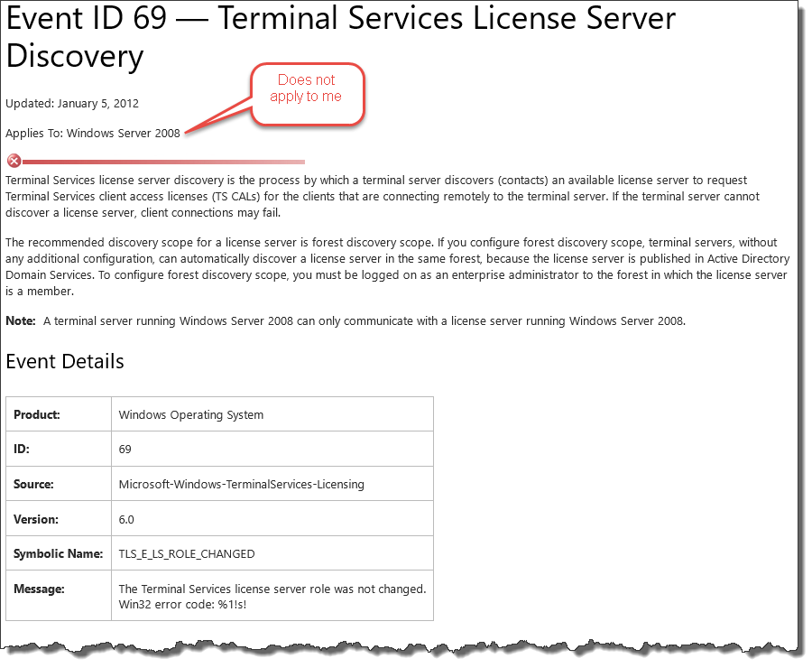
Task: Click the 'Event Details' heading
Action: click(65, 361)
